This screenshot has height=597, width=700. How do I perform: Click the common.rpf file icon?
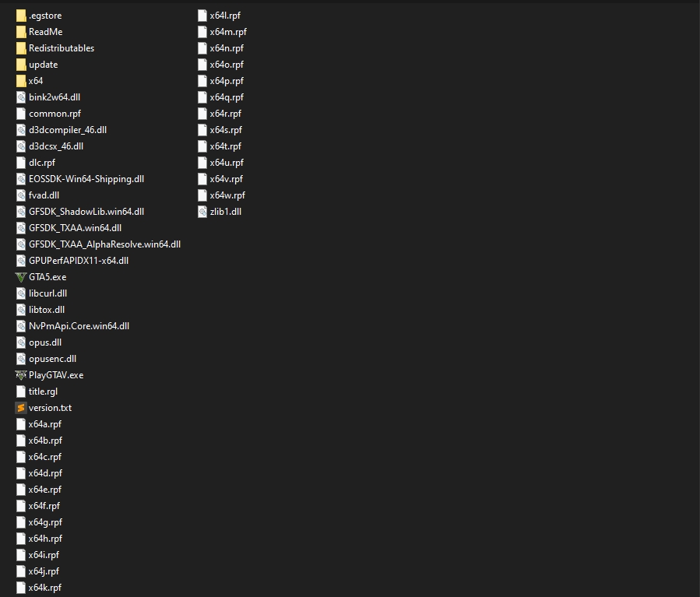pyautogui.click(x=21, y=114)
